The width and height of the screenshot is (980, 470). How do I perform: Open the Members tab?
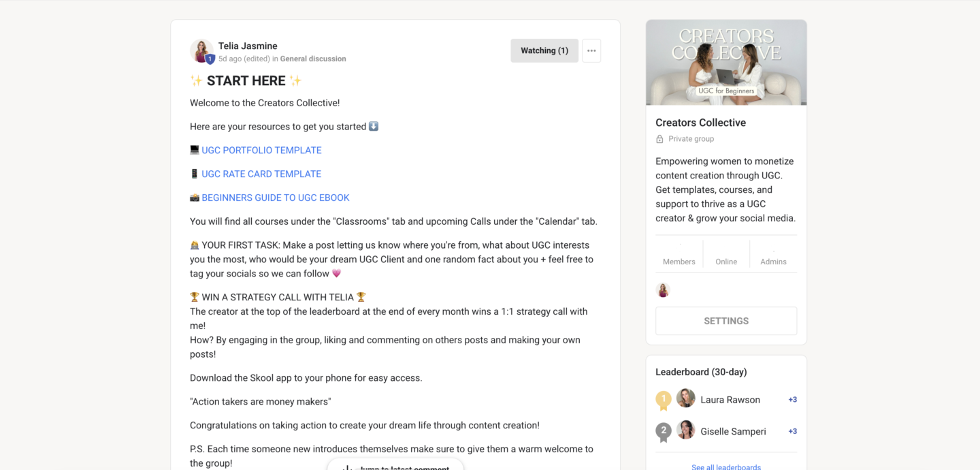(679, 261)
